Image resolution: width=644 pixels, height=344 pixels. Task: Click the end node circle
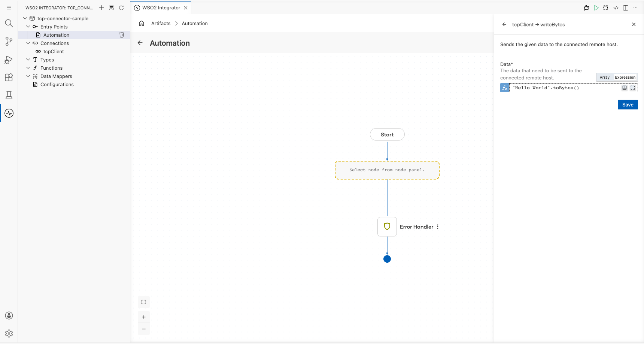[x=387, y=259]
